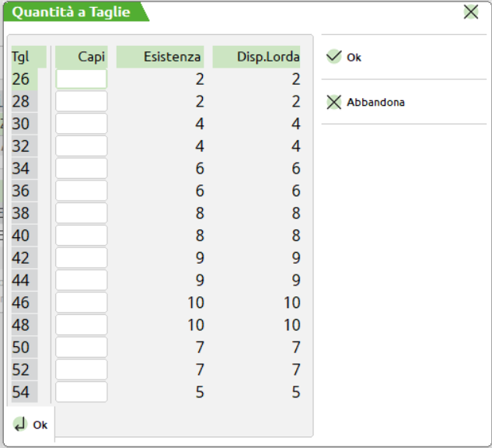
Task: Click the Tgl column header
Action: (x=21, y=57)
